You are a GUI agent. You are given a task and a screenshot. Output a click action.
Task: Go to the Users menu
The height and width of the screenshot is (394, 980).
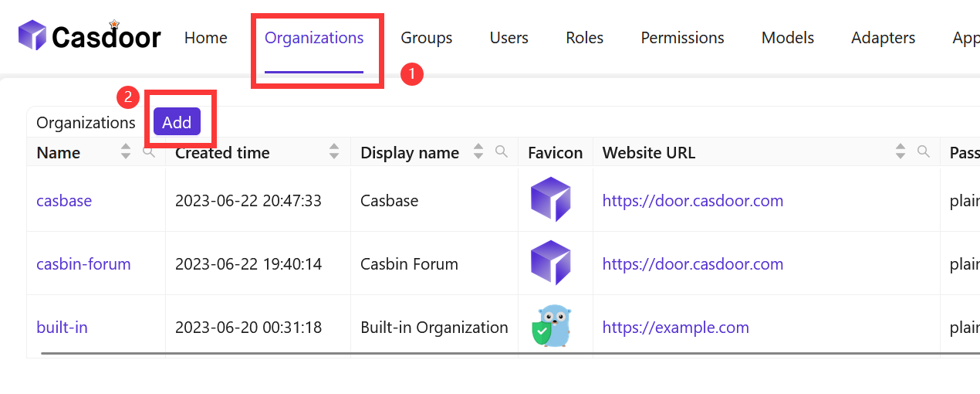(x=509, y=38)
